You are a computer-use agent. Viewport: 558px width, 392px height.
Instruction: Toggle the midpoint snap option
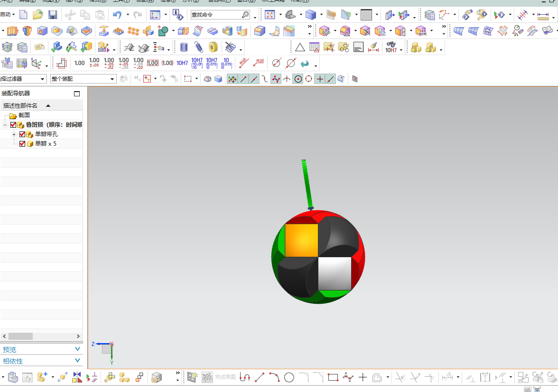254,79
